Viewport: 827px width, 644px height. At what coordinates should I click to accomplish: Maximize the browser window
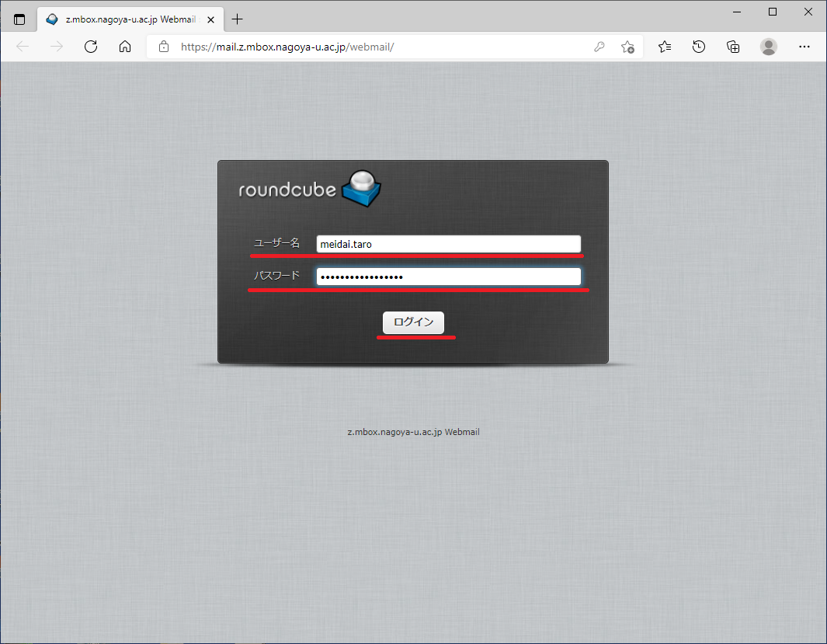click(x=773, y=12)
